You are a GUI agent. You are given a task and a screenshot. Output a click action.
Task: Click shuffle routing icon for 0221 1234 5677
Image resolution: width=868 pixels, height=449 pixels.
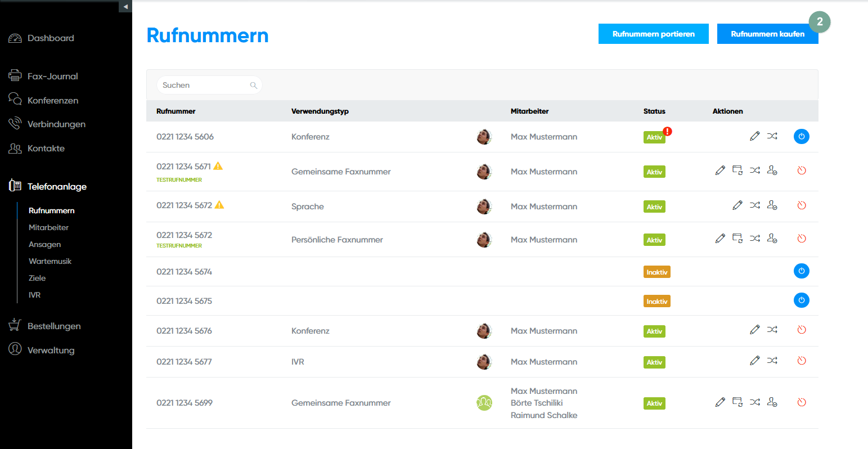[x=772, y=361]
